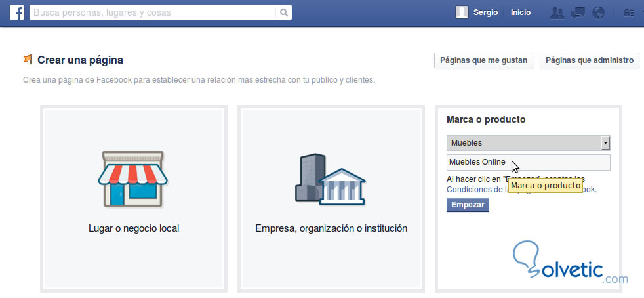The image size is (644, 298).
Task: Select the building icon for Empresa
Action: coord(331,179)
